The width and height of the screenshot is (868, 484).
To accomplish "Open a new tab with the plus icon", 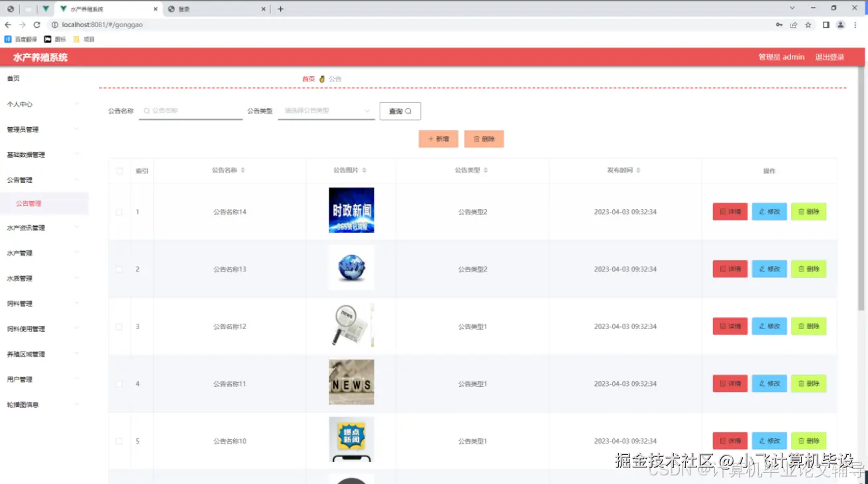I will pos(281,9).
